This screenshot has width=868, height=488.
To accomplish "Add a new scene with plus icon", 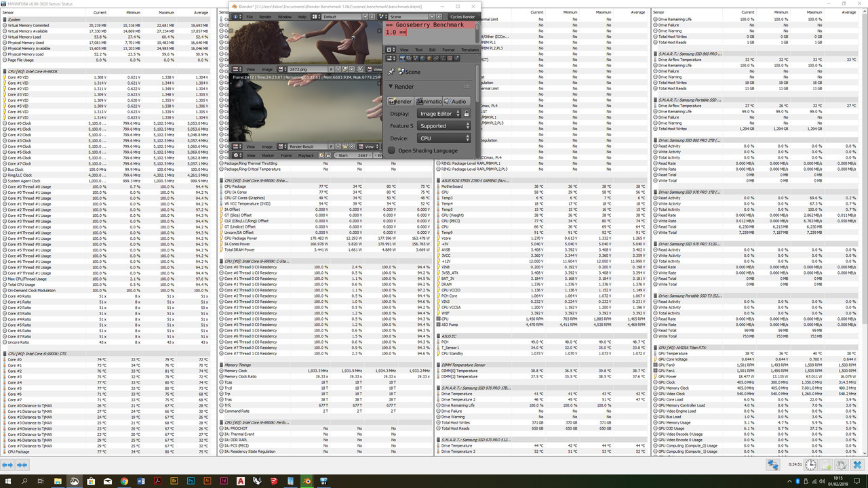I will pyautogui.click(x=432, y=17).
